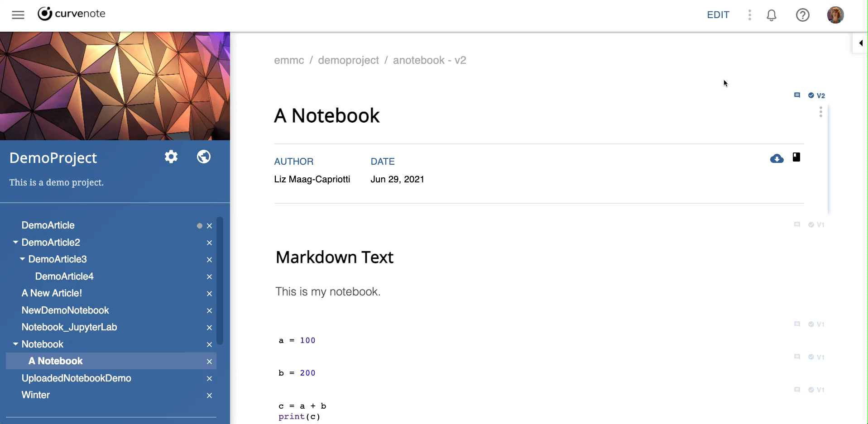
Task: Collapse the Notebook tree node
Action: click(16, 344)
